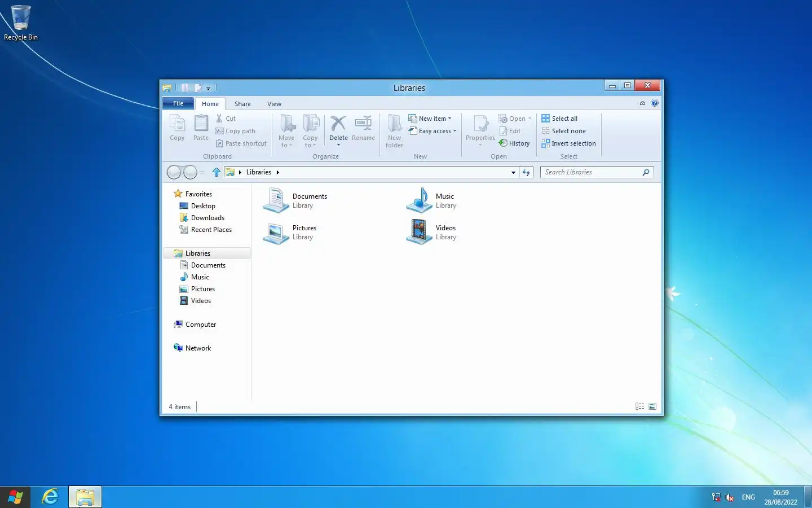
Task: Click the Back navigation button
Action: point(174,172)
